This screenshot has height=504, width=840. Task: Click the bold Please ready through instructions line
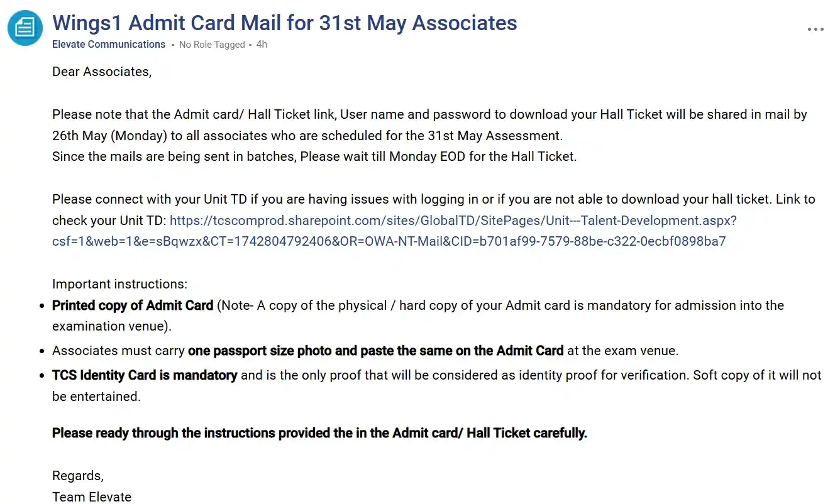click(319, 433)
